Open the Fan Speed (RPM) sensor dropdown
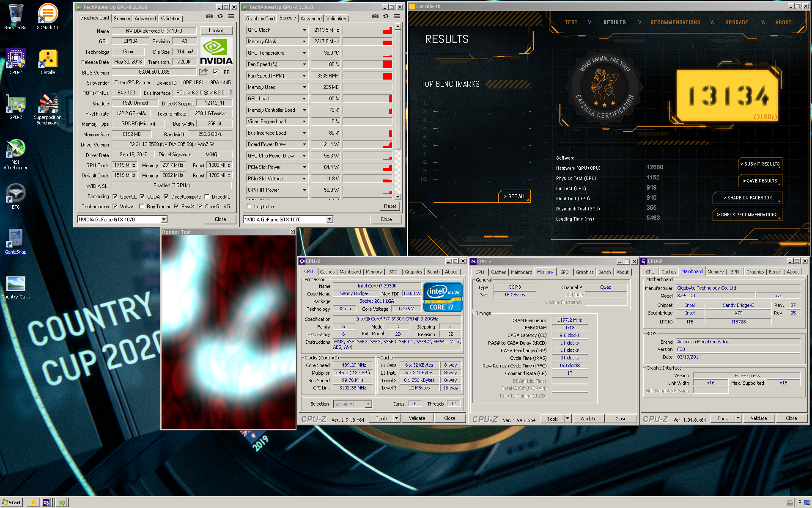This screenshot has width=812, height=508. pyautogui.click(x=304, y=76)
